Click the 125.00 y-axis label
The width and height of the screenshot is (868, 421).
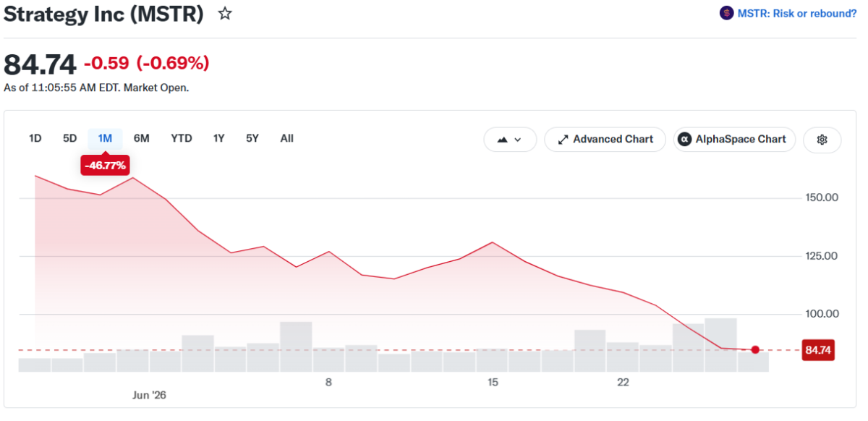click(x=822, y=256)
